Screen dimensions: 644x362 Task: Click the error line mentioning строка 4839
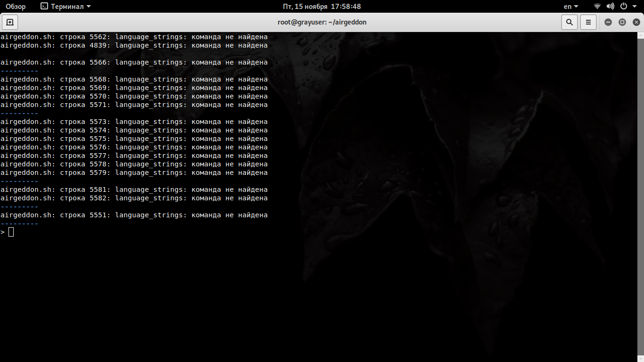(x=134, y=45)
